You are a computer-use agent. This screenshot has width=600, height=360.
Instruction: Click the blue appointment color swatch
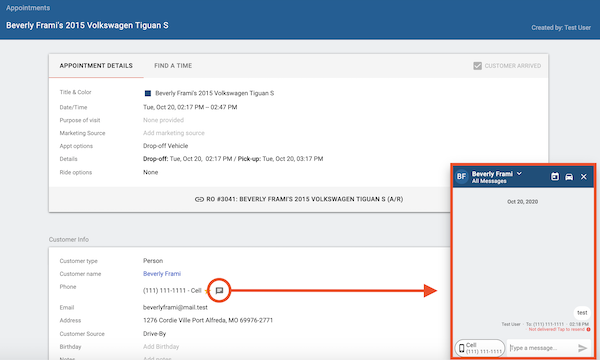tap(148, 93)
